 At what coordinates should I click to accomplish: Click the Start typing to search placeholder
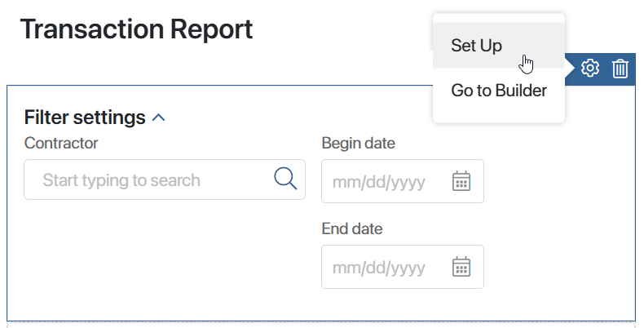coord(121,180)
